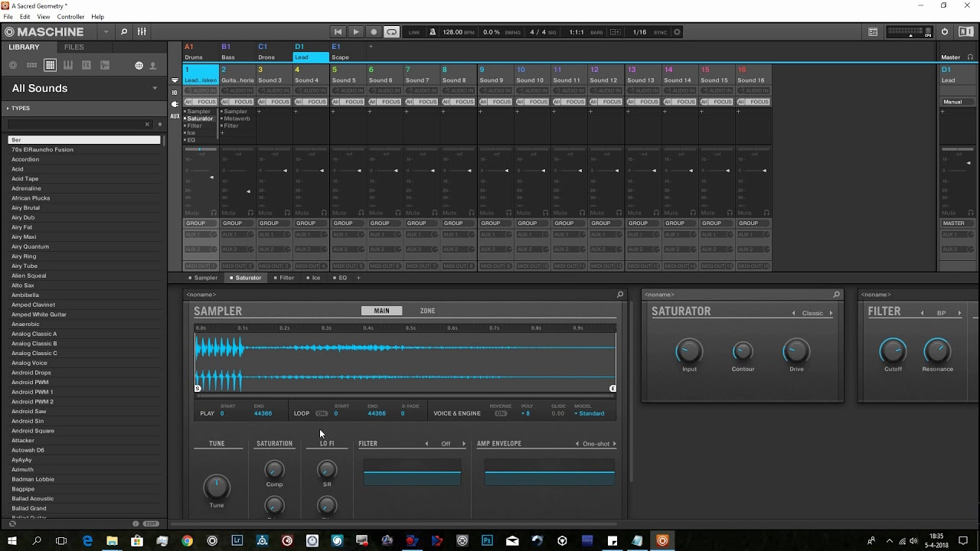Select the Projects type icon in Library
The width and height of the screenshot is (980, 551).
tap(13, 66)
